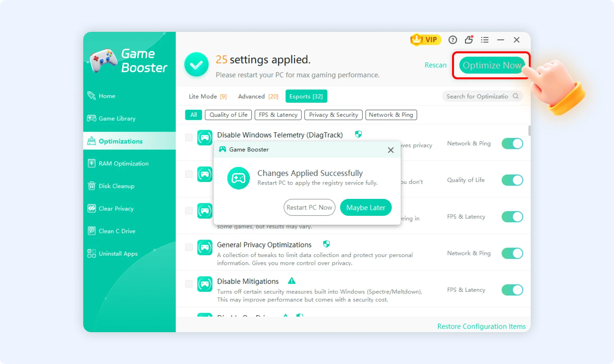Click warning triangle beside Disable Mitigations
This screenshot has width=614, height=364.
click(292, 281)
